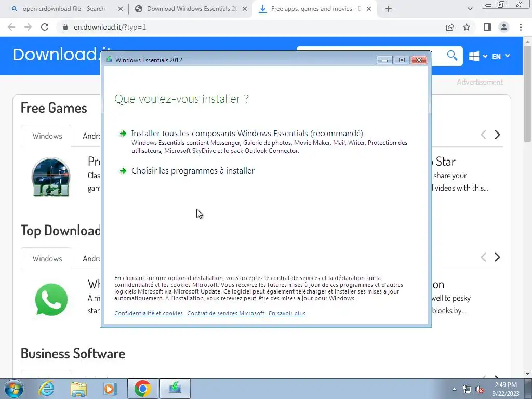Minimize the Windows Essentials 2012 installer window
Screen dimensions: 532x399
[384, 60]
